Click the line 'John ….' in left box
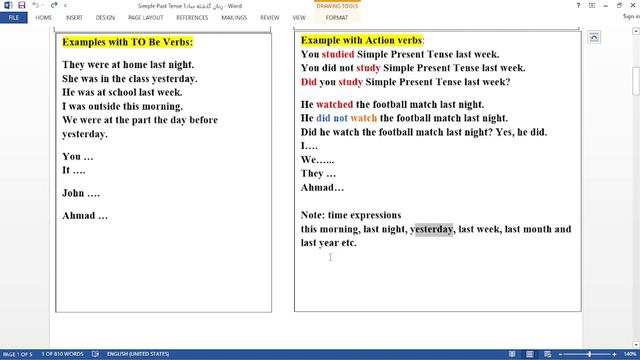This screenshot has width=640, height=360. point(81,193)
